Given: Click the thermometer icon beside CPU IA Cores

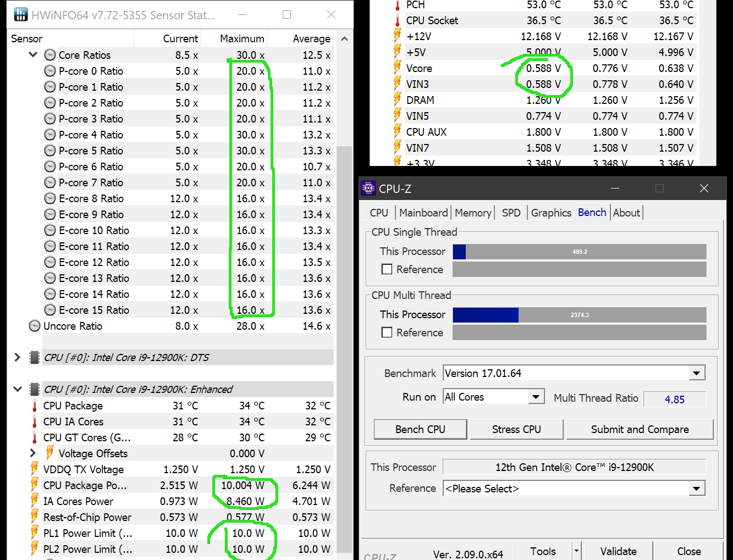Looking at the screenshot, I should point(35,422).
